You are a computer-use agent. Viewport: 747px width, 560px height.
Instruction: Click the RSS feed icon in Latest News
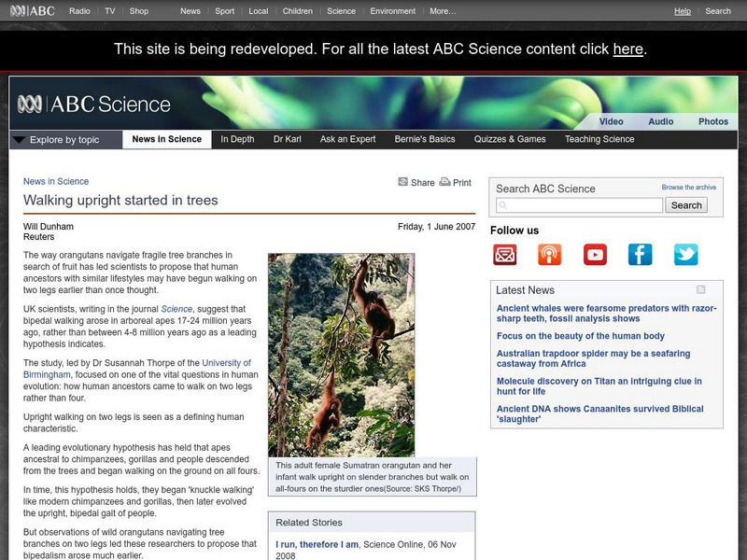[701, 289]
